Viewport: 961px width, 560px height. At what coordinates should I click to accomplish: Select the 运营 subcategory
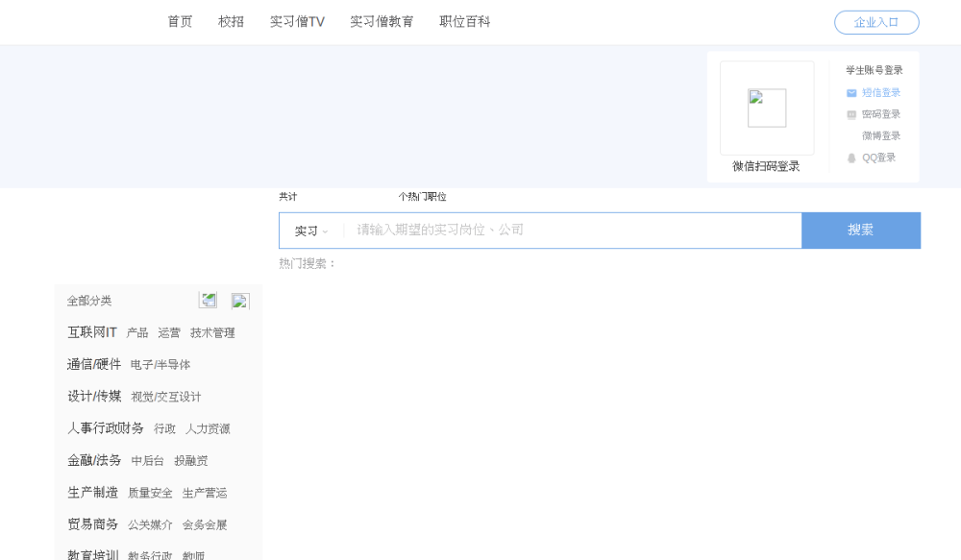click(x=169, y=332)
